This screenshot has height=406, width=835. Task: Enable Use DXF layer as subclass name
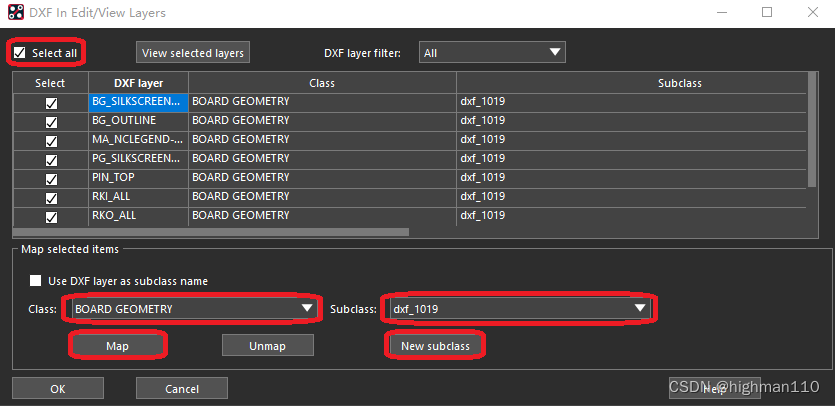(x=37, y=281)
